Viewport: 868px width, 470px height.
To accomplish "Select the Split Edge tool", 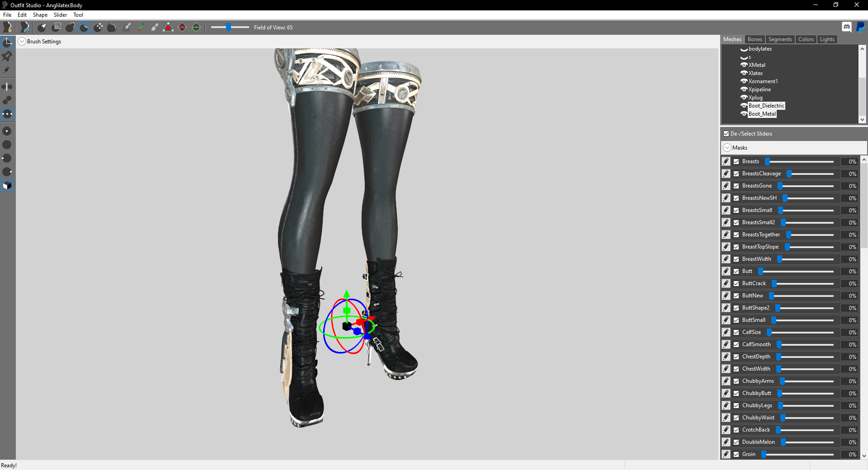I will pyautogui.click(x=196, y=28).
